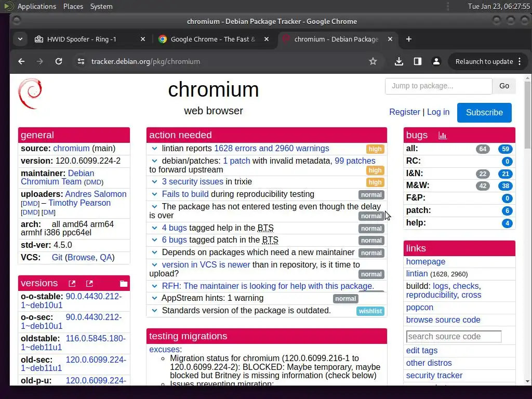Image resolution: width=532 pixels, height=399 pixels.
Task: Open site information icon in address bar
Action: point(81,61)
